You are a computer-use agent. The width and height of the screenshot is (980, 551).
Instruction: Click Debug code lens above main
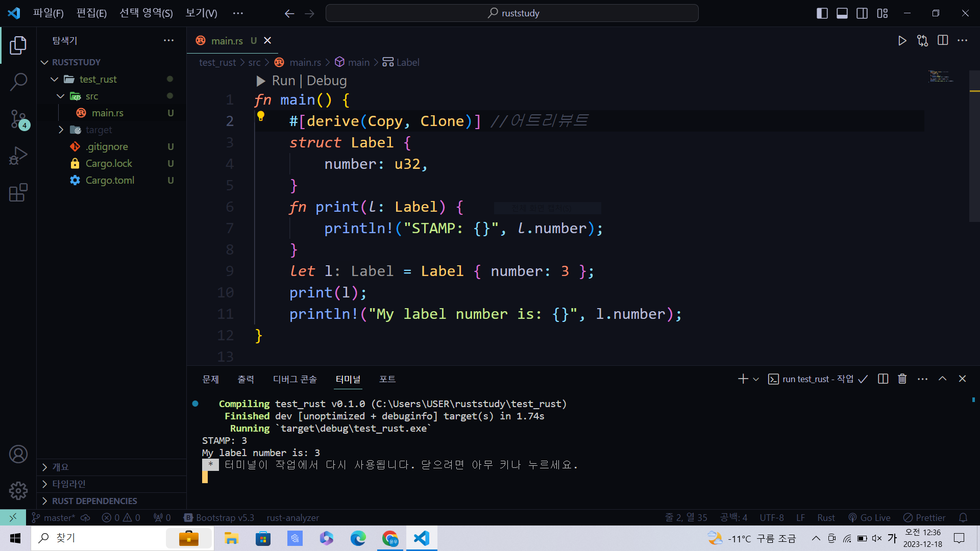click(327, 81)
